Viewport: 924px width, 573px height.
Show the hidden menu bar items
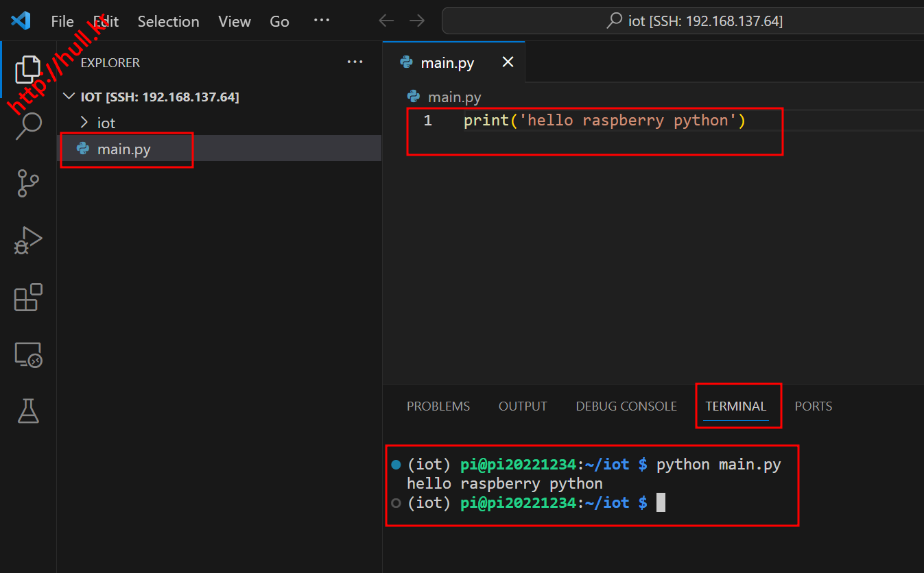(321, 21)
